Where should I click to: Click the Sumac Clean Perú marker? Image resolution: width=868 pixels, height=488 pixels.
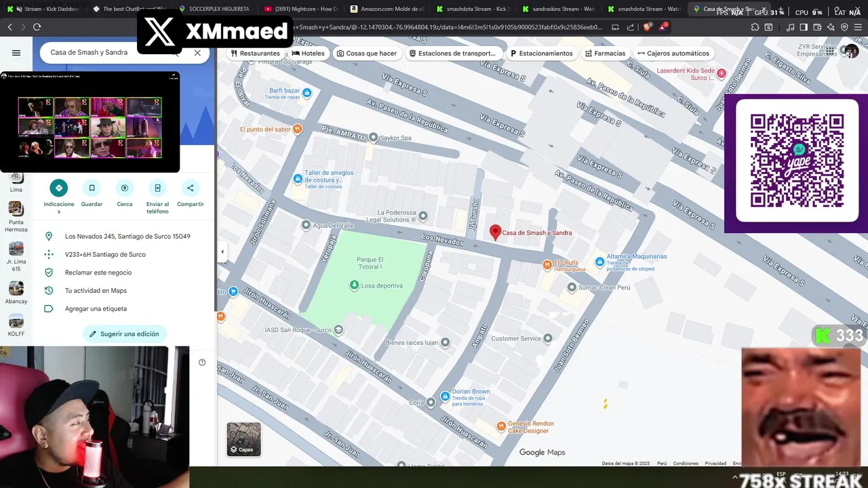(572, 287)
